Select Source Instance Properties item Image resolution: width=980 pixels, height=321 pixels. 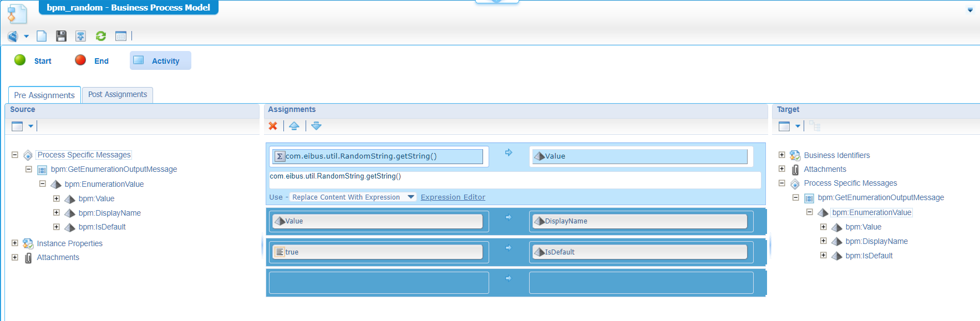pos(69,243)
